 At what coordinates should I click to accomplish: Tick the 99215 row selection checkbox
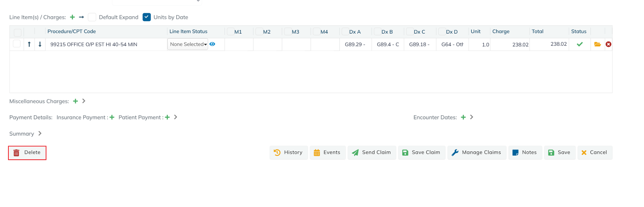pos(17,44)
